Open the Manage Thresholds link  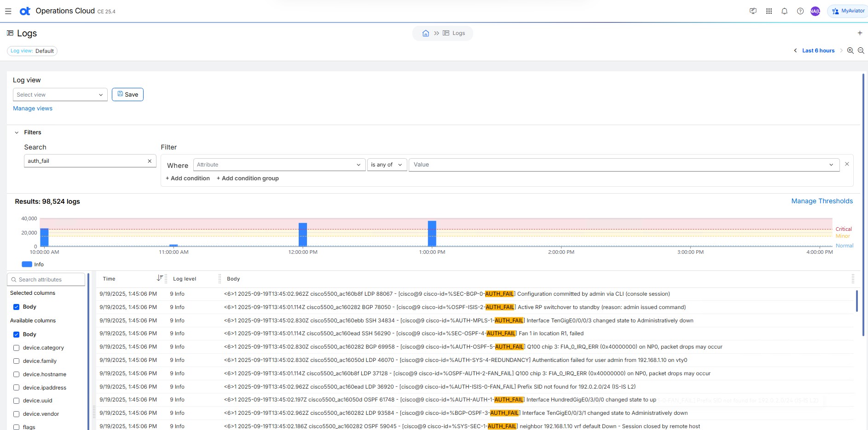pos(822,201)
